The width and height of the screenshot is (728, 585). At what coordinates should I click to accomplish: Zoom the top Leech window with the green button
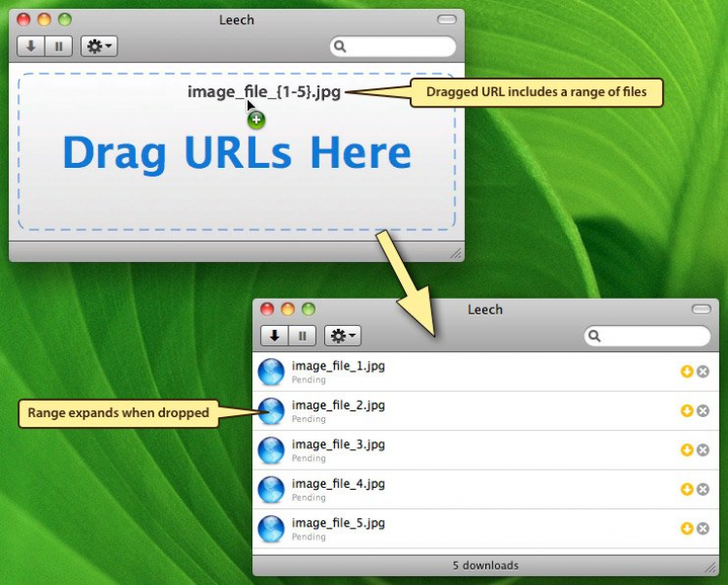click(65, 19)
